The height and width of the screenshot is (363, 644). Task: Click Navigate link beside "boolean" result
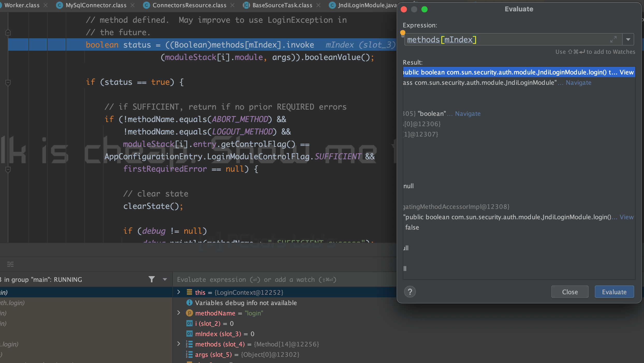point(468,114)
